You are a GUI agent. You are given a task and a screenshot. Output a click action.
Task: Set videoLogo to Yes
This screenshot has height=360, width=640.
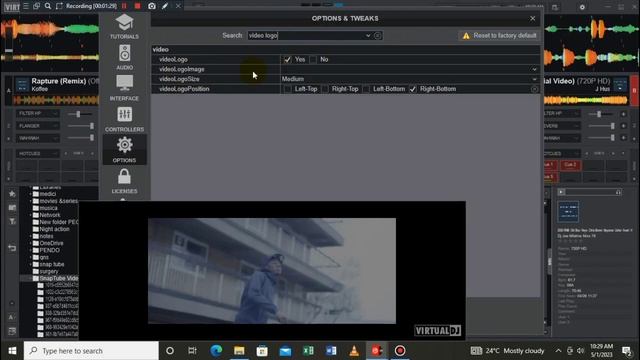click(x=287, y=60)
